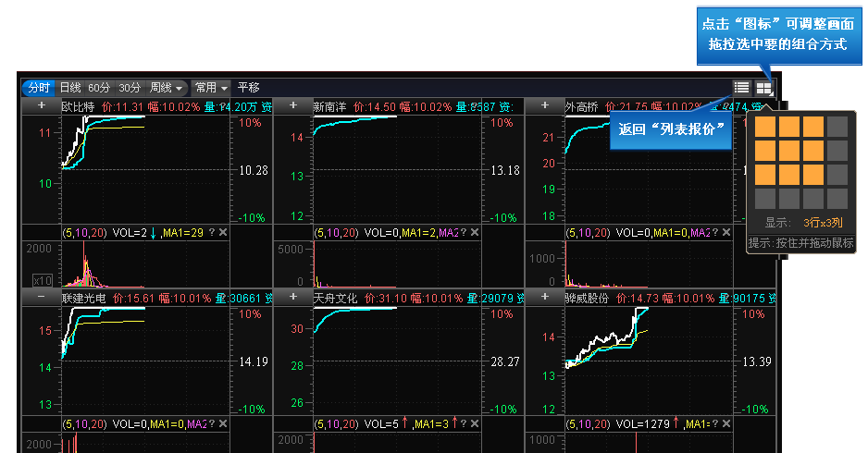Click the 平移 pan option
Viewport: 868px width, 453px height.
click(249, 88)
